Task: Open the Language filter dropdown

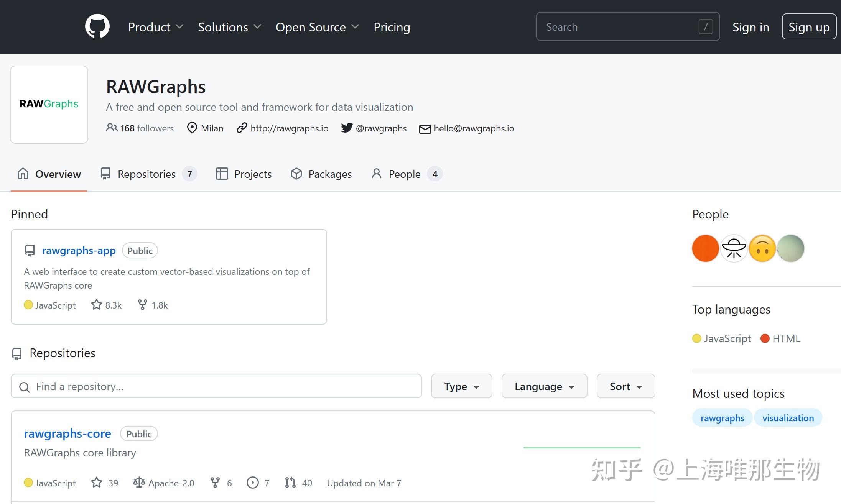Action: click(x=544, y=386)
